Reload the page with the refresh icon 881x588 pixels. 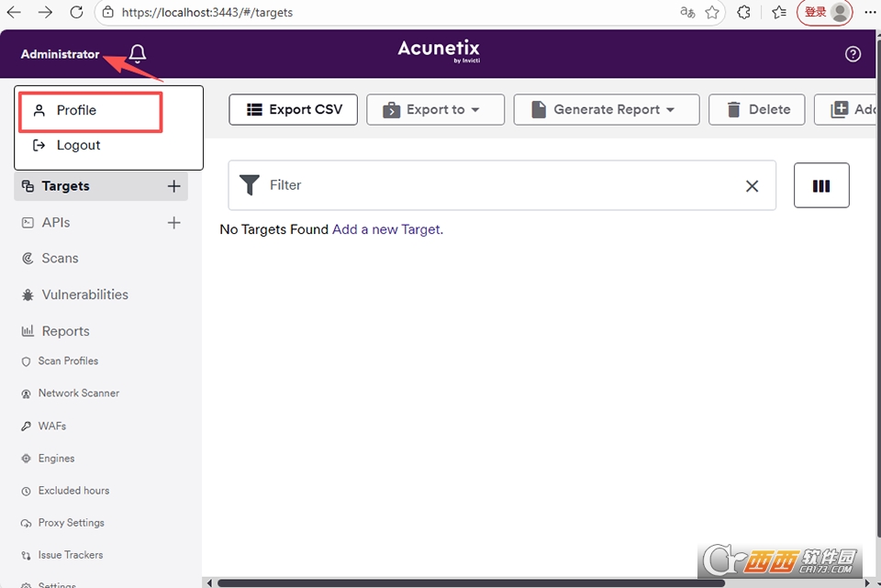tap(76, 12)
